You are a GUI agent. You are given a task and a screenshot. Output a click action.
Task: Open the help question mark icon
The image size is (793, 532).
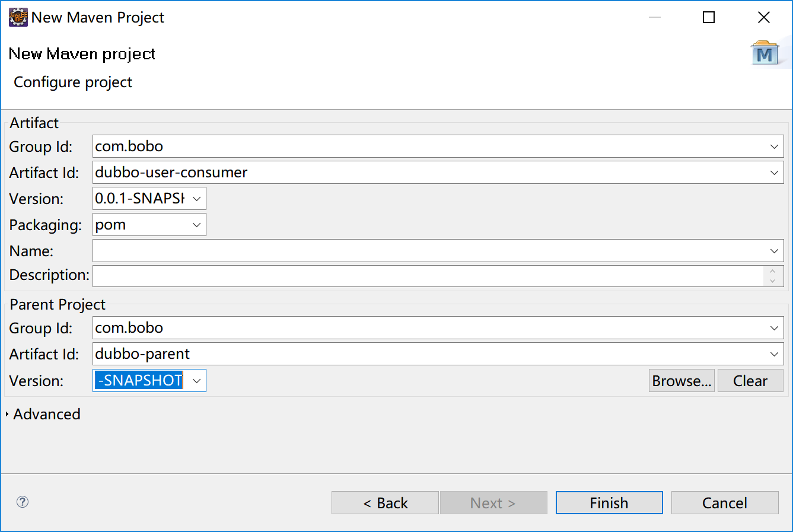click(x=23, y=502)
